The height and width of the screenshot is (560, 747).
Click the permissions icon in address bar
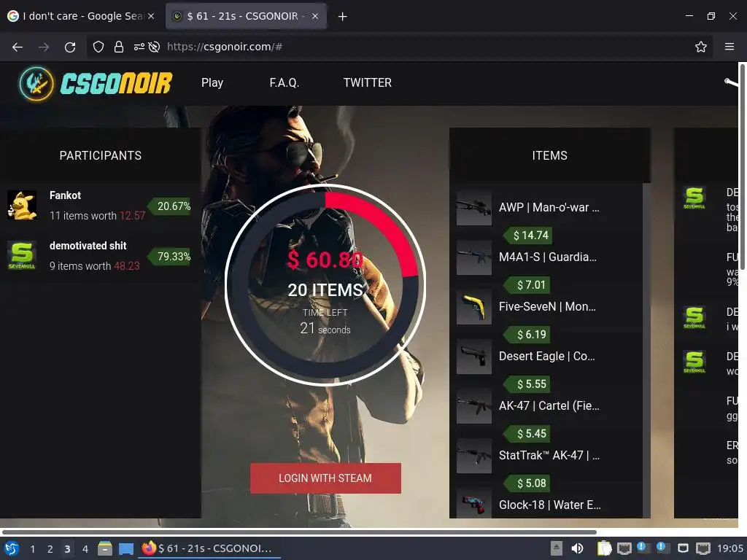139,47
